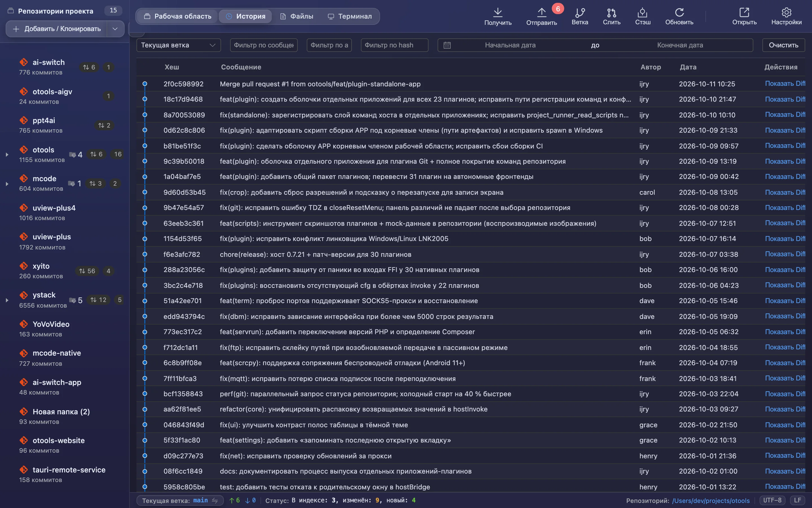This screenshot has height=508, width=812.
Task: Switch to the Рабочая область tab
Action: (178, 16)
